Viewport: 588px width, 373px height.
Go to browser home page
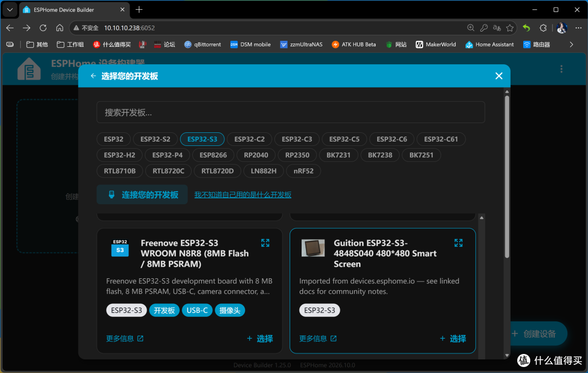[x=60, y=28]
